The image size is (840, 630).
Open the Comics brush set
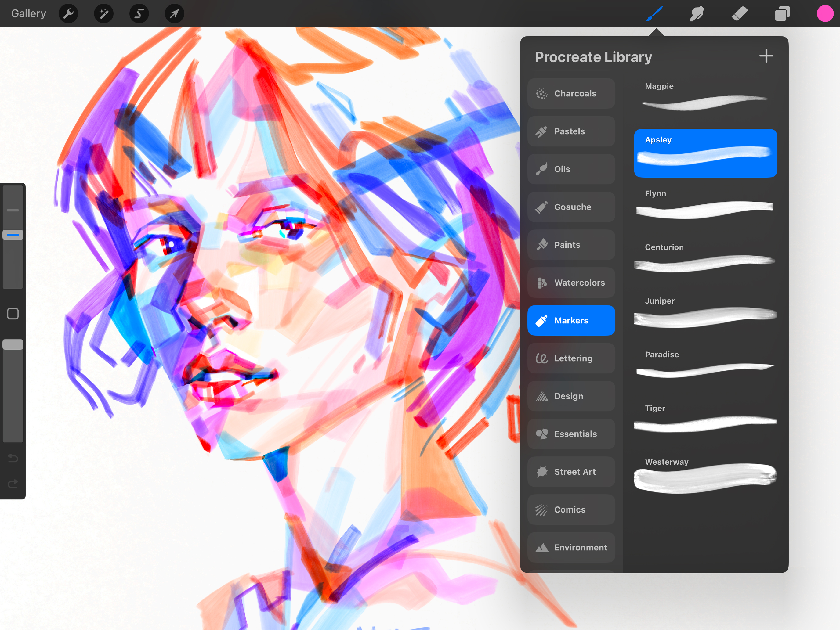click(x=571, y=510)
